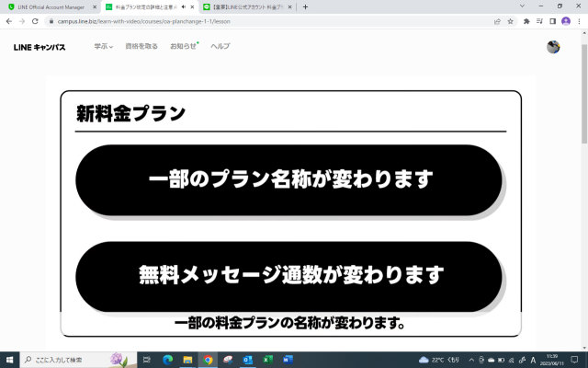The image size is (588, 368).
Task: Switch to the LINE Official Account Manager tab
Action: click(x=51, y=7)
